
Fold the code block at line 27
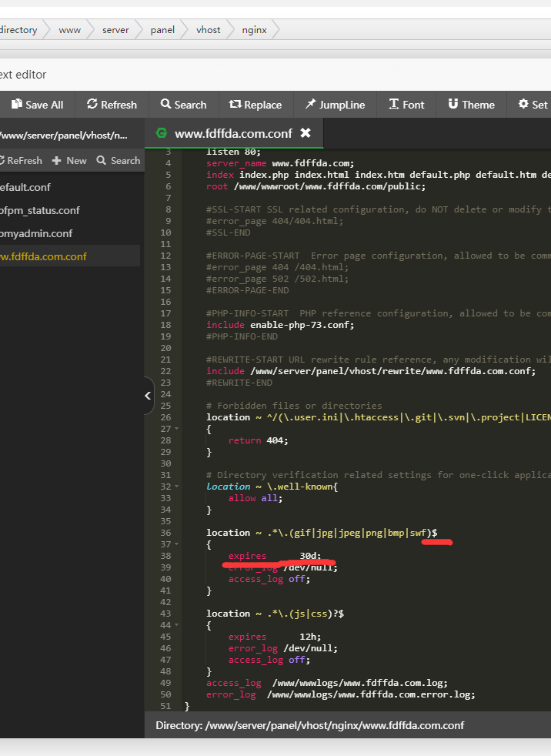click(x=176, y=429)
